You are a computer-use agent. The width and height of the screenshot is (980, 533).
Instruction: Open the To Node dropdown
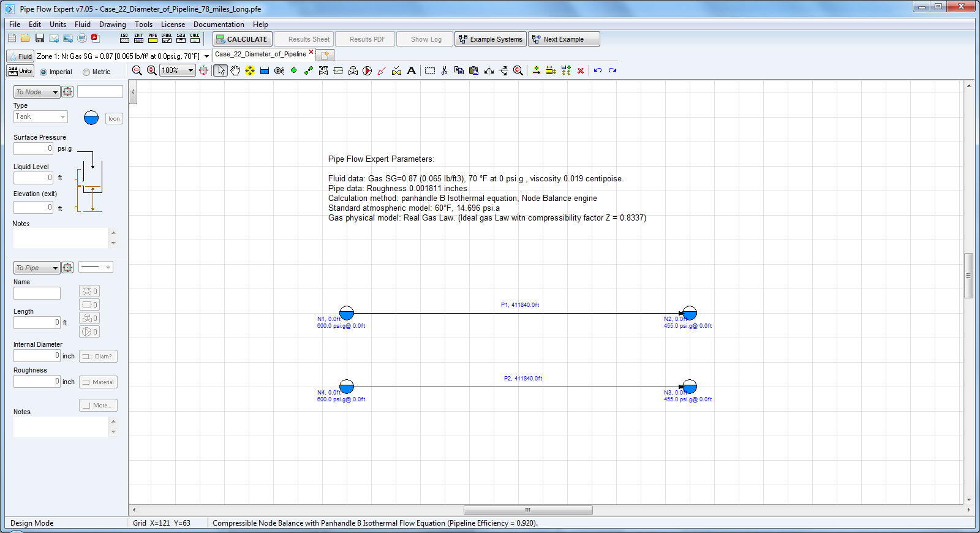[37, 92]
